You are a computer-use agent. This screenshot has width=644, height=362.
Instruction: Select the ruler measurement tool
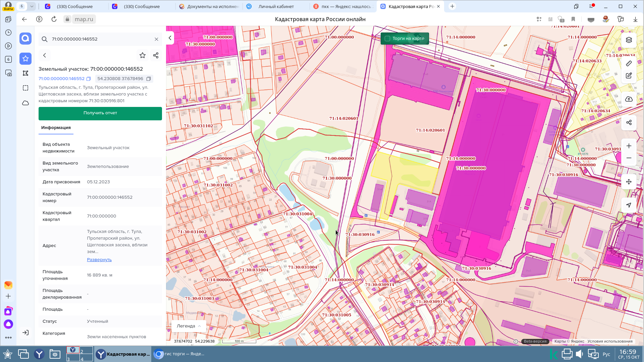point(629,63)
